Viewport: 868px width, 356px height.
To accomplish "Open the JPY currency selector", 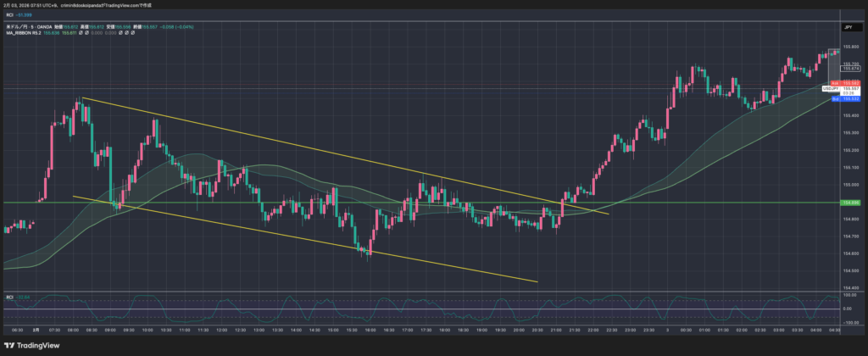I will (846, 27).
